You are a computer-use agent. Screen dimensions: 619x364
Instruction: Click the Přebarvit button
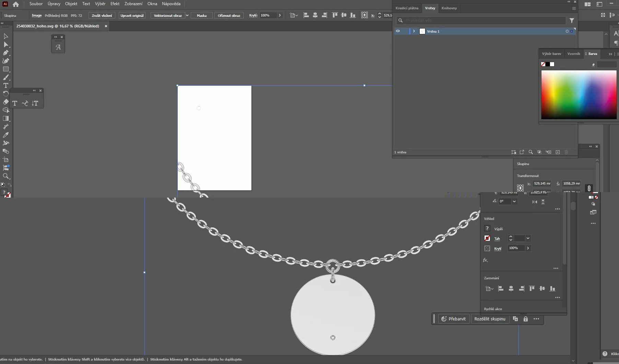(x=454, y=319)
